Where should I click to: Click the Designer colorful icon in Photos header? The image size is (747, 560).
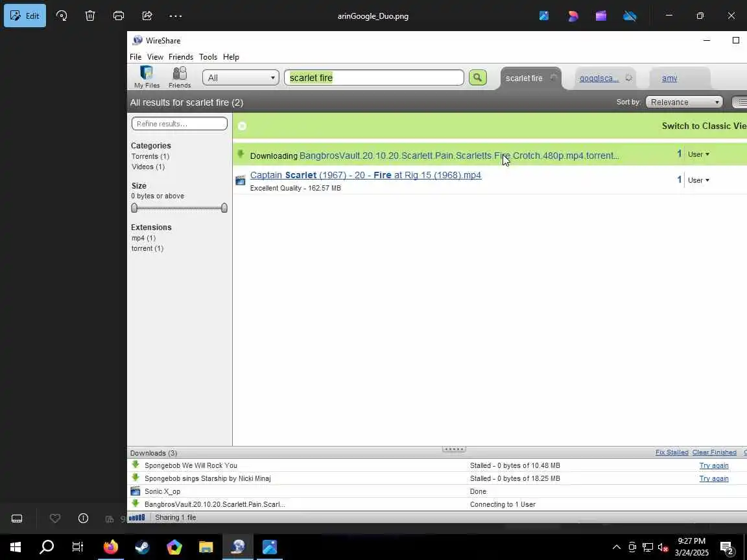pyautogui.click(x=573, y=16)
